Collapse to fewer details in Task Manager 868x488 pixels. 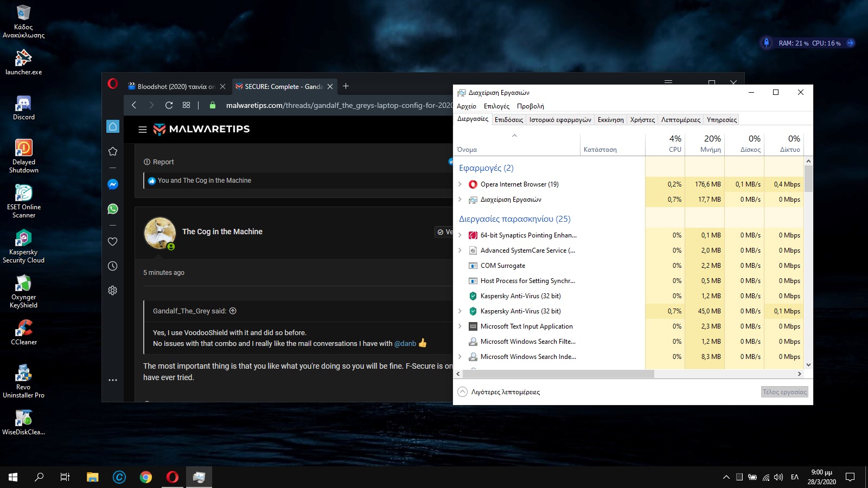[x=499, y=392]
